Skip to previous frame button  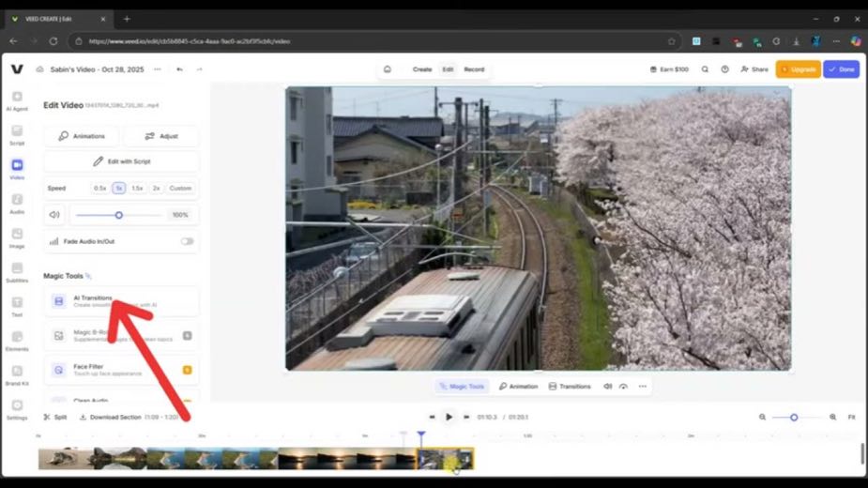pyautogui.click(x=432, y=417)
